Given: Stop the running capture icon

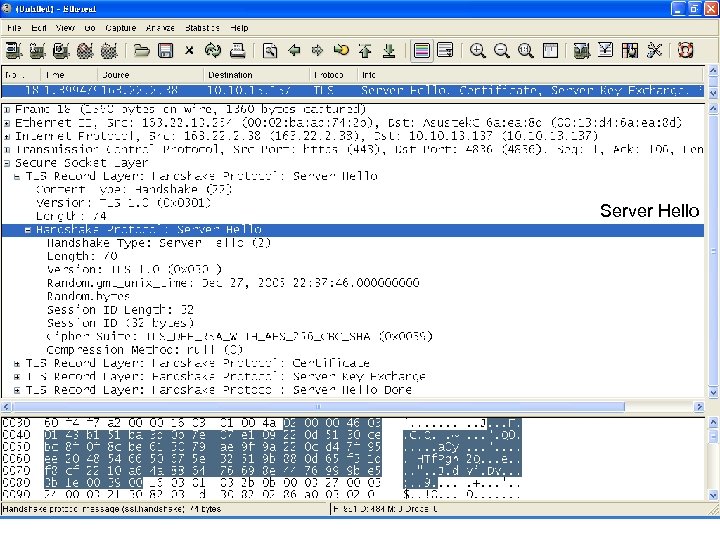Looking at the screenshot, I should coord(85,50).
